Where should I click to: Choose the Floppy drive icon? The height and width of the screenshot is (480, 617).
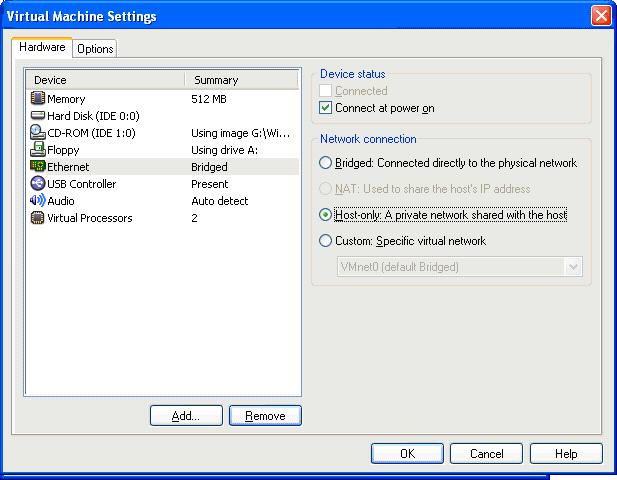pos(38,150)
